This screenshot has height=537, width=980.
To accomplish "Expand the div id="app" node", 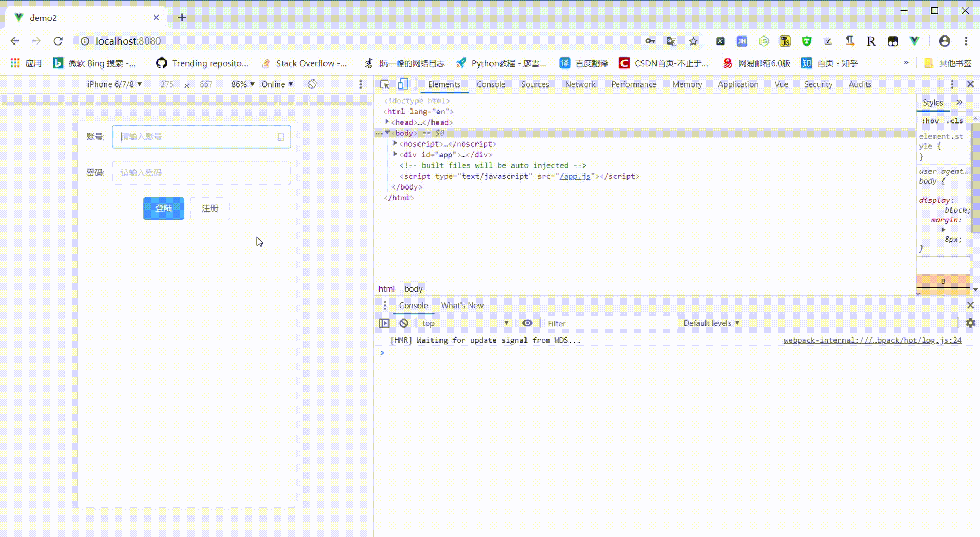I will coord(395,154).
